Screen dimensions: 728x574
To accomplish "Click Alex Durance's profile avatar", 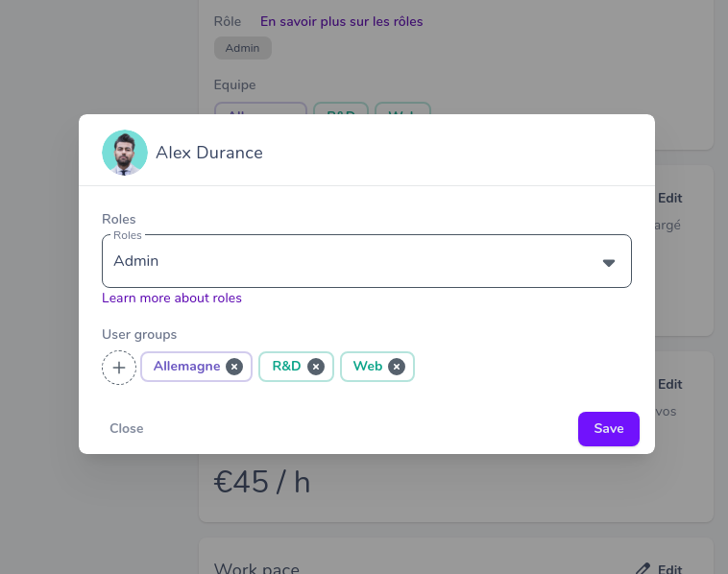I will [x=125, y=153].
